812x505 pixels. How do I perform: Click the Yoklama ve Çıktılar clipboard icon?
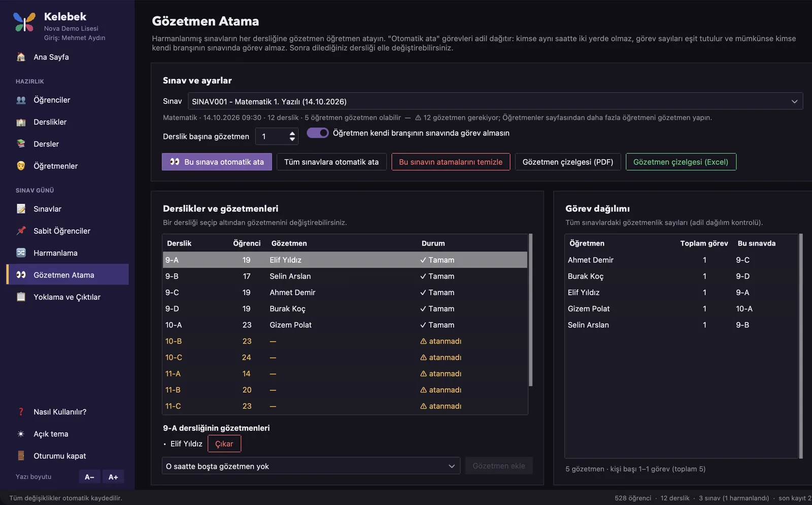(21, 297)
